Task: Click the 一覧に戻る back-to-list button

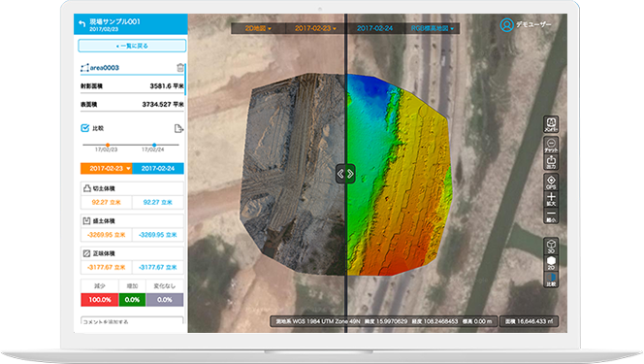Action: pyautogui.click(x=132, y=46)
